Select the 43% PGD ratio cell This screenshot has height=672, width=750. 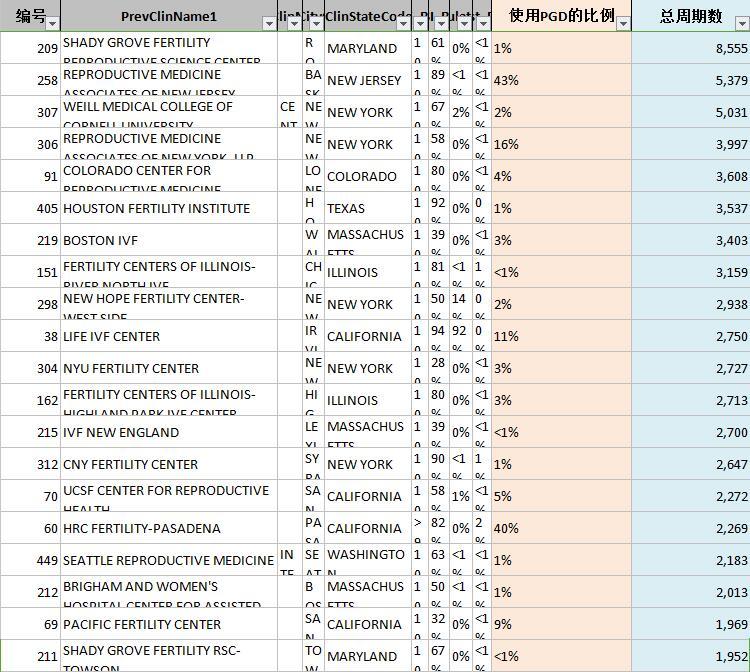pos(562,80)
